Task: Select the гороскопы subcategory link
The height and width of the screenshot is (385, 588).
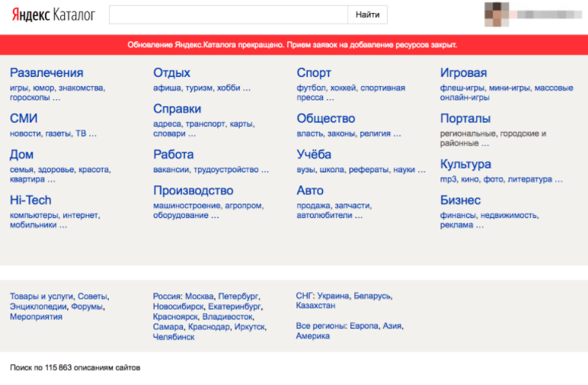Action: click(x=30, y=98)
